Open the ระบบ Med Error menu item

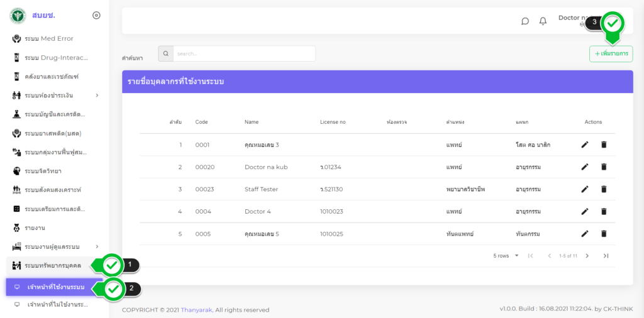tap(49, 39)
